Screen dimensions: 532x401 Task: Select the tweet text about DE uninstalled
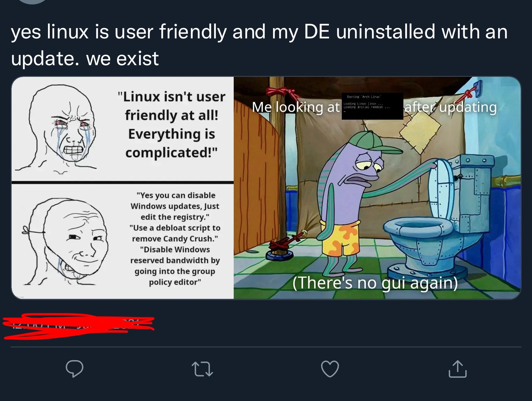click(x=259, y=45)
